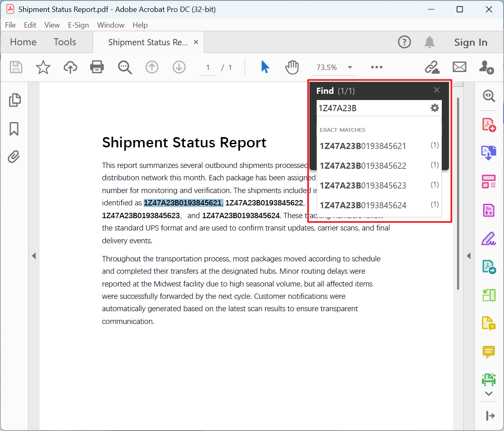The height and width of the screenshot is (431, 504).
Task: Select match 1Z47A23B0193845623 in results
Action: tap(363, 186)
